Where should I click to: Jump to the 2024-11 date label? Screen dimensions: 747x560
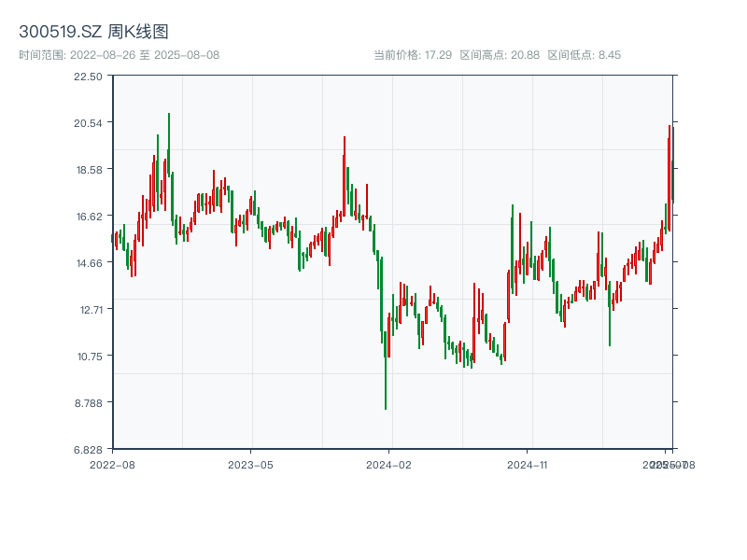pos(528,464)
